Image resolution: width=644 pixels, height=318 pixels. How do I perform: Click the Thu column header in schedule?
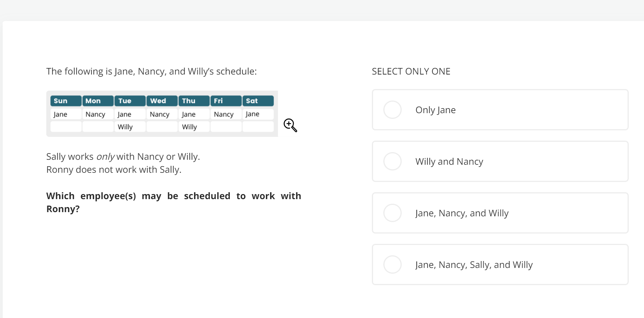[x=194, y=101]
